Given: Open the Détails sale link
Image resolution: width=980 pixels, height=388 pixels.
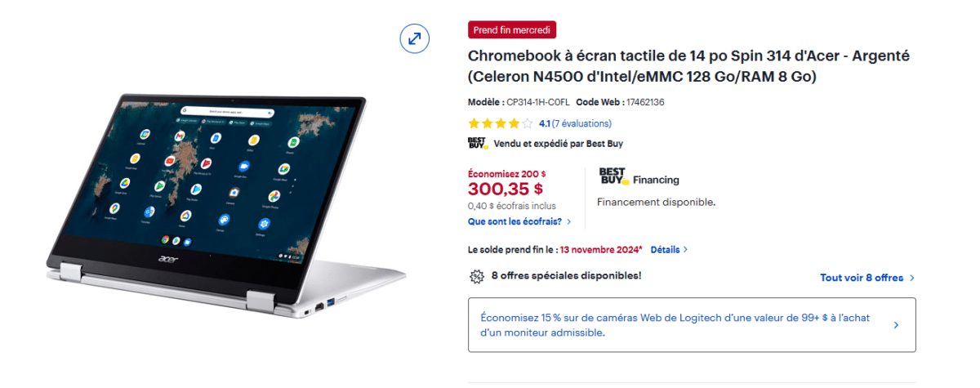Looking at the screenshot, I should click(665, 250).
